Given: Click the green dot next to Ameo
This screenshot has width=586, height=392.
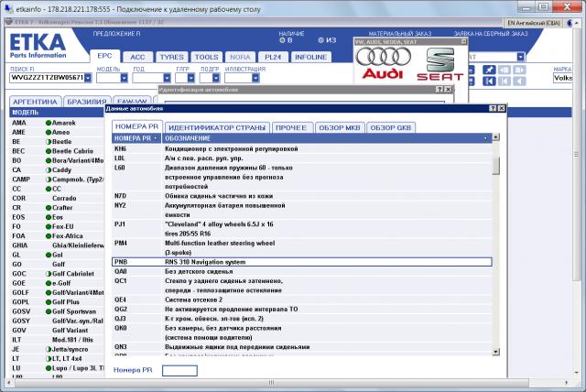Looking at the screenshot, I should click(49, 132).
